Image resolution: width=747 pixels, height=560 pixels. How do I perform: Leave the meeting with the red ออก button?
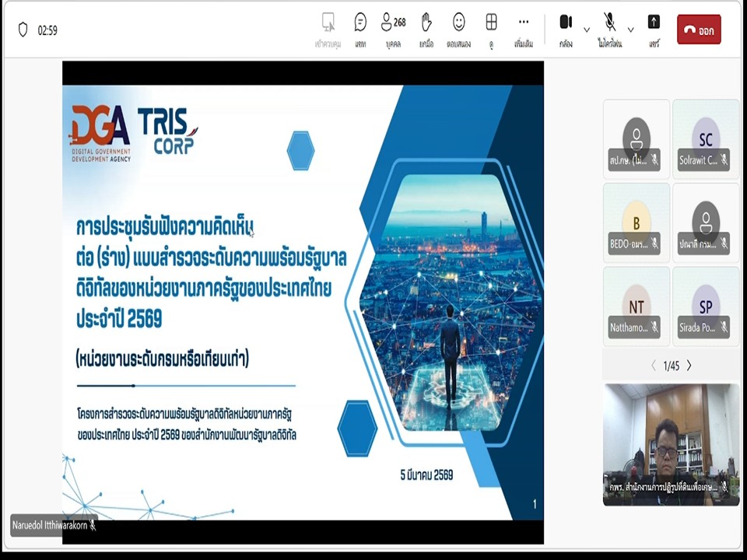(x=698, y=30)
